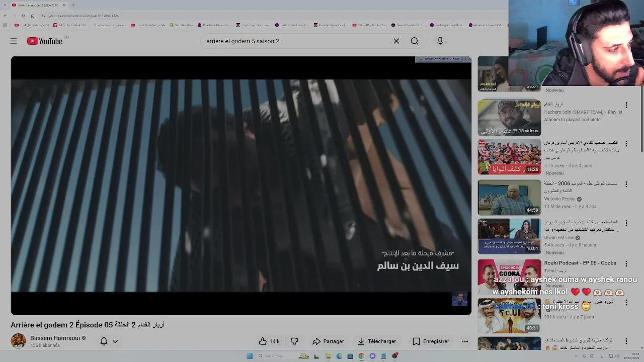Screen dimensions: 644x362
Task: Open options for Hachem Sdiri playlist
Action: coord(626,105)
